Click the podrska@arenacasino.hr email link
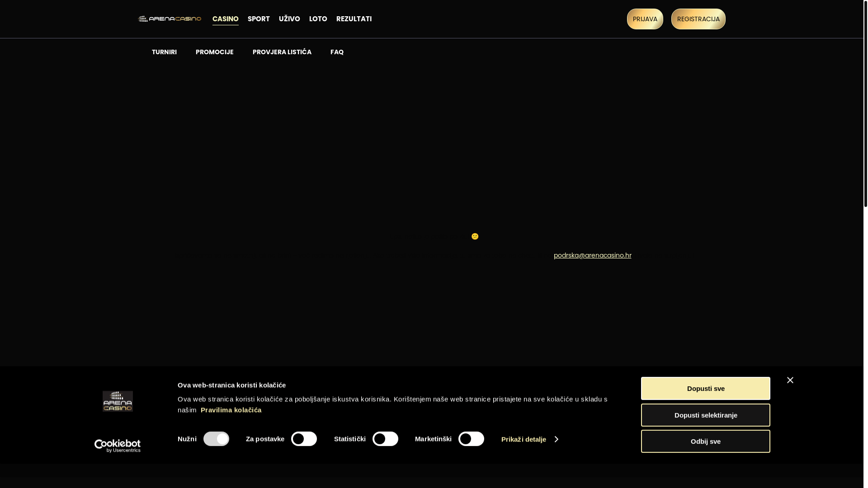The image size is (868, 488). point(593,255)
